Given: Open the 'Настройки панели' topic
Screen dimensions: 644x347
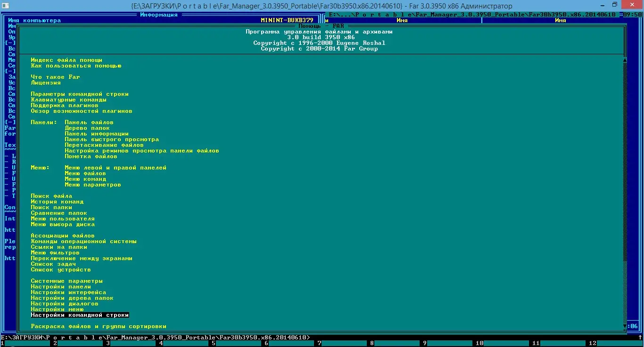Looking at the screenshot, I should (x=61, y=287).
